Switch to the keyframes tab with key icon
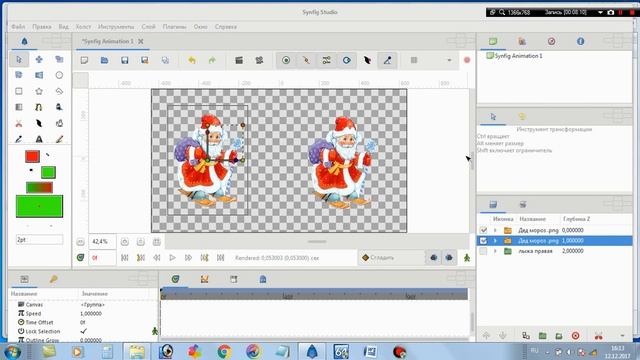The width and height of the screenshot is (640, 360). pos(53,279)
